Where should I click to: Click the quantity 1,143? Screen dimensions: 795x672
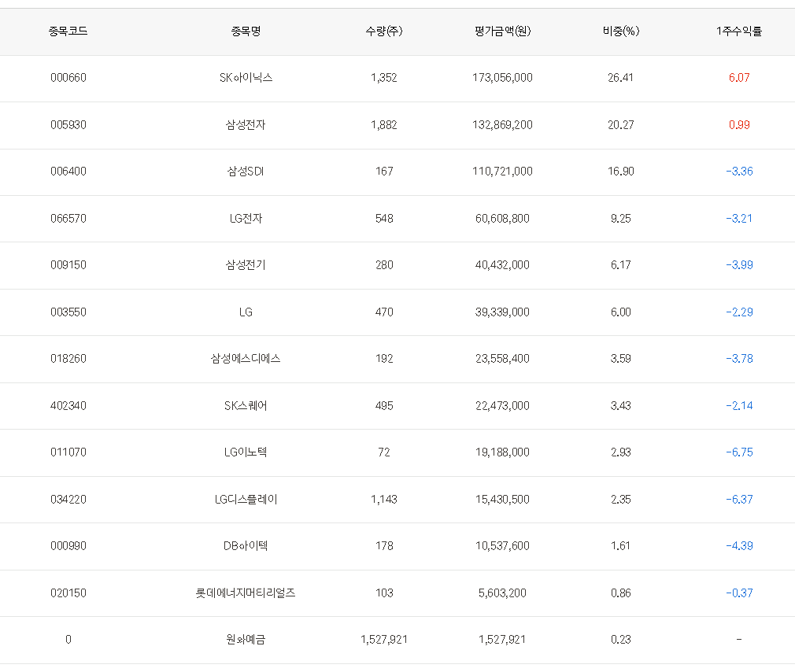(x=384, y=500)
